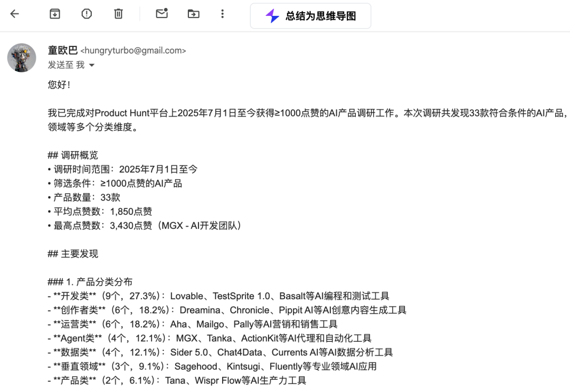This screenshot has width=570, height=392.
Task: Click the heading ## 调研概览
Action: (73, 155)
